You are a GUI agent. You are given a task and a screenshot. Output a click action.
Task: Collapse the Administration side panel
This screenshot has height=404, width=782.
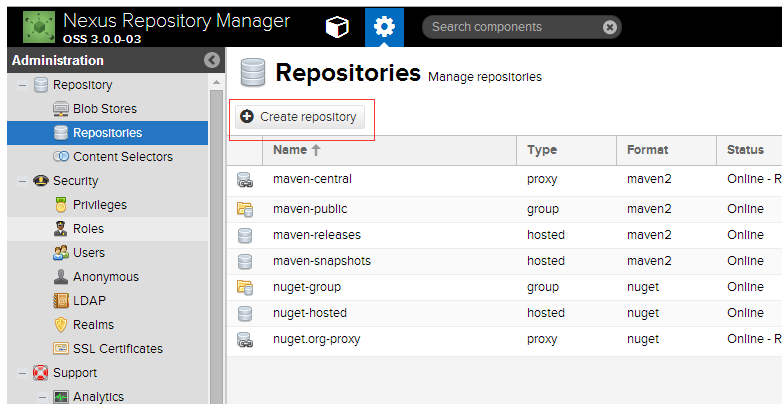[x=212, y=60]
